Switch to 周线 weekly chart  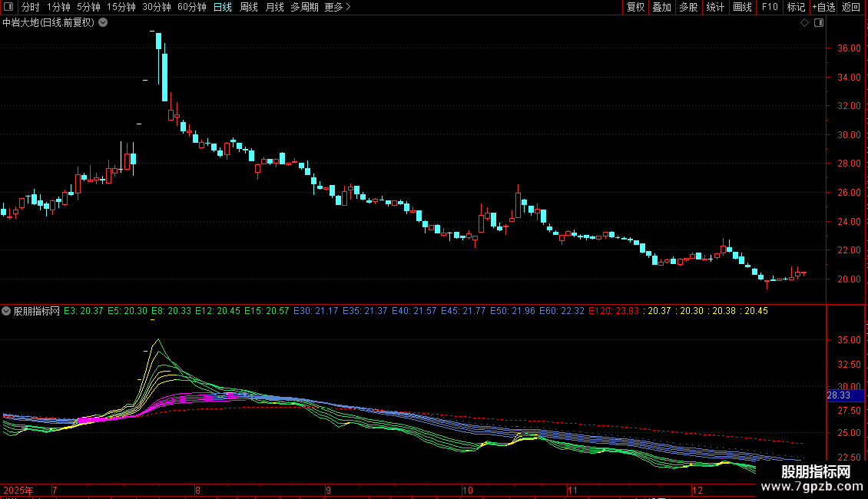tap(249, 7)
